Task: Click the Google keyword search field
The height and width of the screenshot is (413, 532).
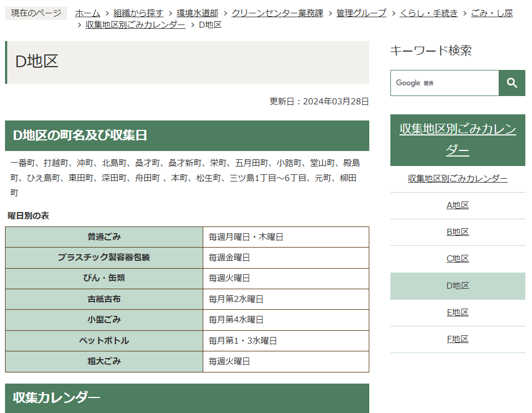Action: click(444, 83)
